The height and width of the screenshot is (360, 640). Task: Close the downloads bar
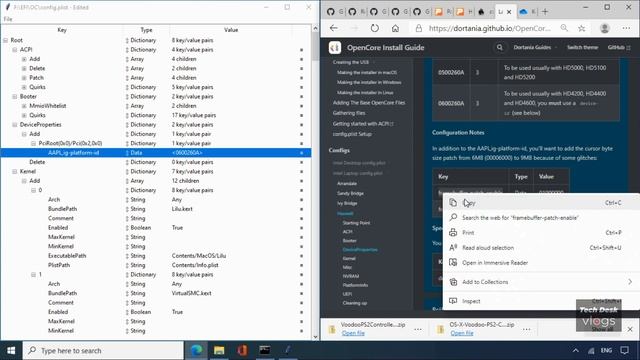coord(630,329)
